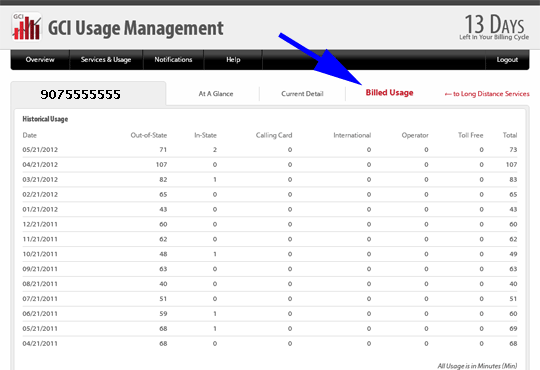
Task: Click Out-of-State value 71 for 05/21/2012
Action: [163, 150]
